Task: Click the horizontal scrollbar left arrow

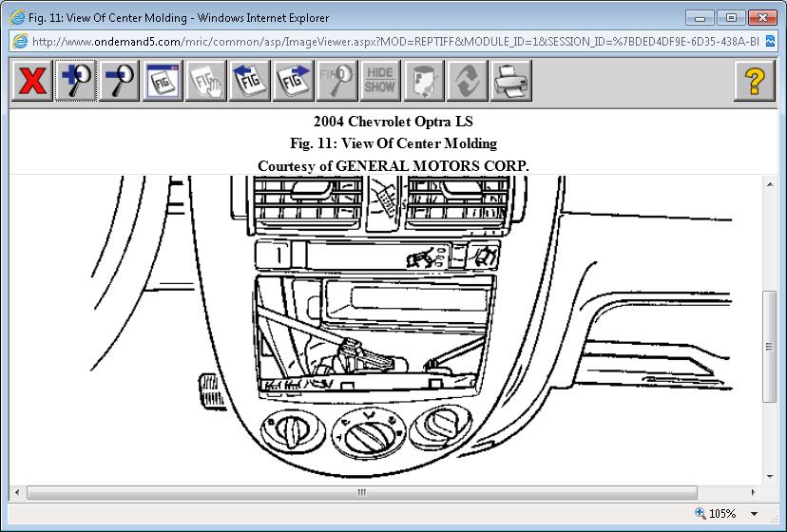Action: pos(16,492)
